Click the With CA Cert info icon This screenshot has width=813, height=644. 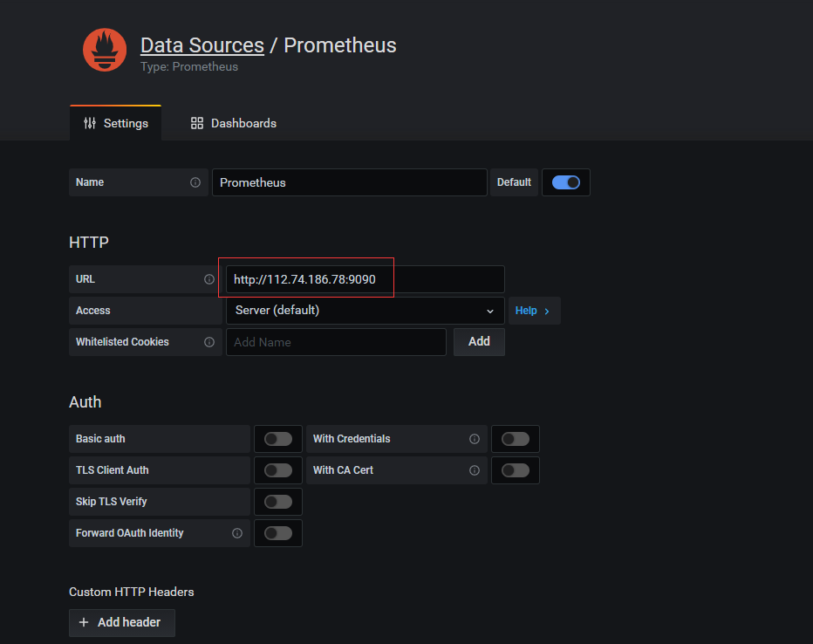click(x=475, y=470)
